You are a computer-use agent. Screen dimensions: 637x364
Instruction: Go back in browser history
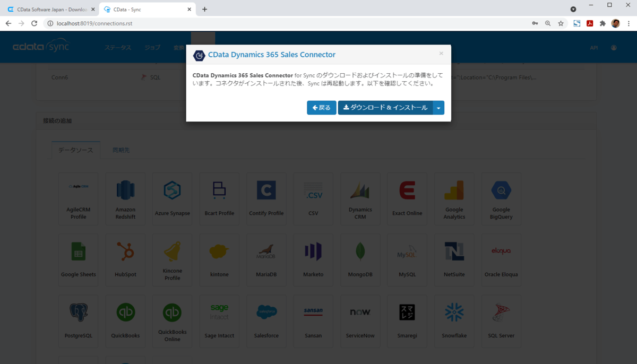pyautogui.click(x=8, y=23)
